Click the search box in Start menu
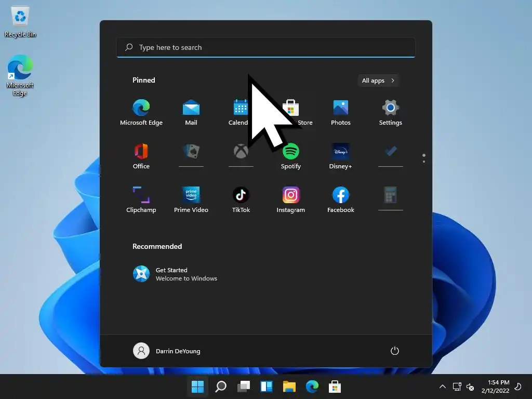Viewport: 532px width, 399px height. pos(265,47)
